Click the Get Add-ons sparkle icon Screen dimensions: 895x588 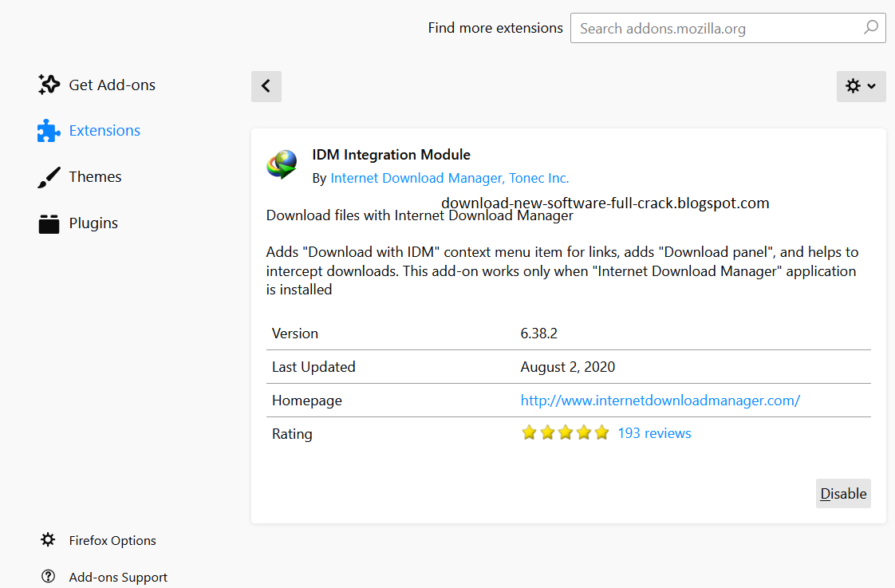(49, 85)
